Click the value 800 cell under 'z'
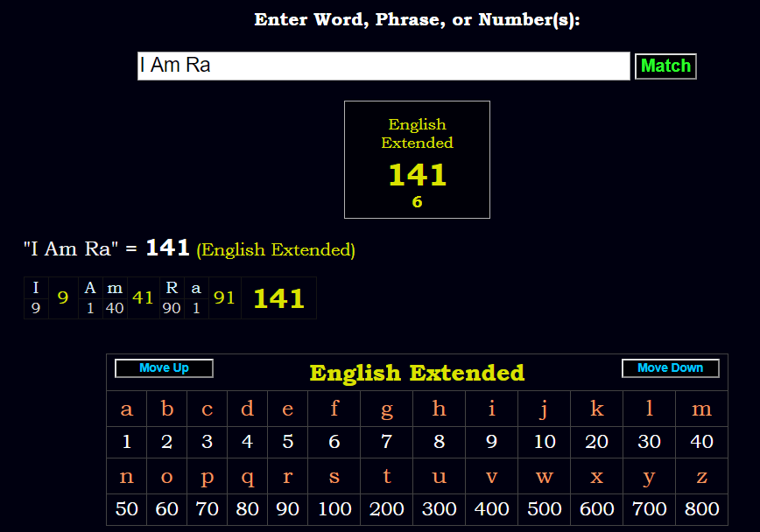760x532 pixels. tap(701, 509)
